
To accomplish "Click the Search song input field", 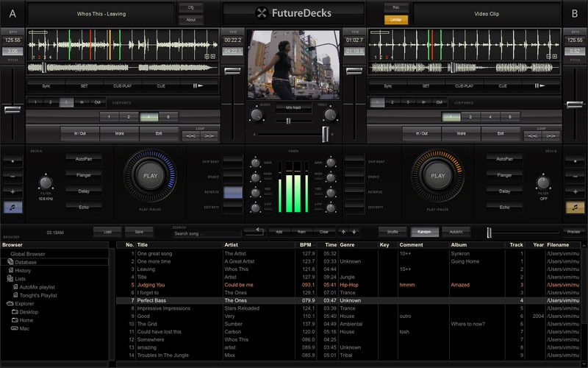I will (x=206, y=233).
